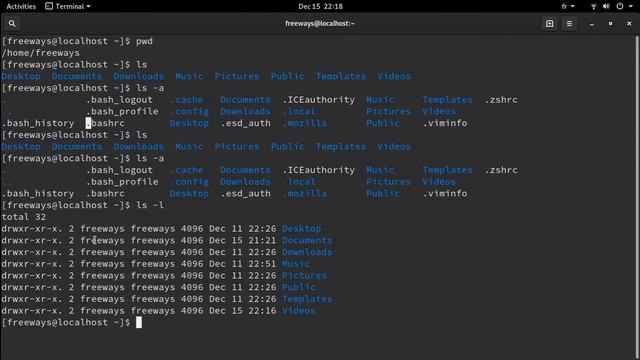
Task: Click Pictures in the ls -l listing
Action: point(304,276)
